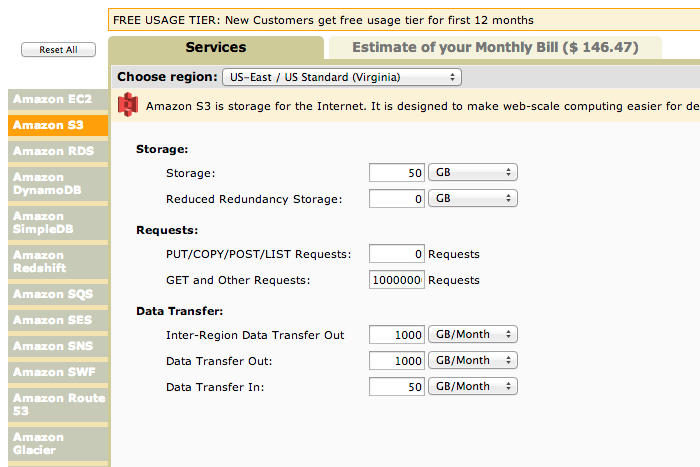700x467 pixels.
Task: Click the GET and Other Requests label
Action: (238, 280)
